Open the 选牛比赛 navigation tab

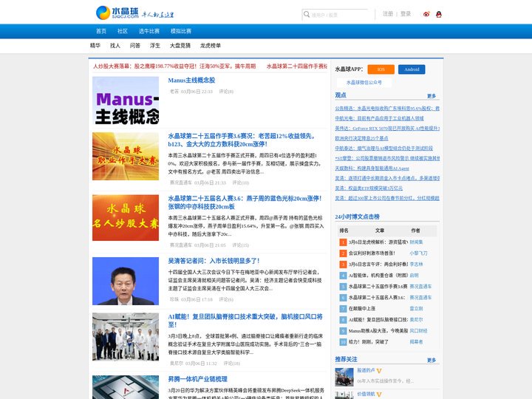pos(149,31)
